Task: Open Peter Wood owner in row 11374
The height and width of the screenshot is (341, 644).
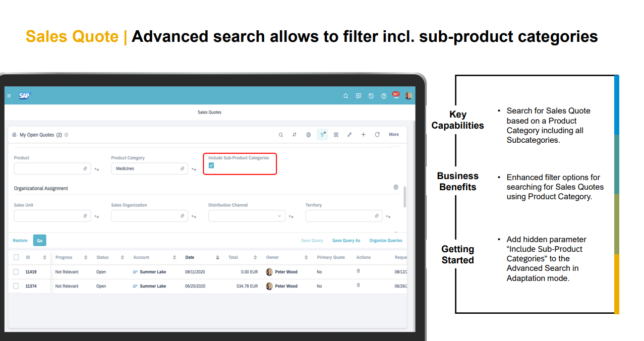Action: pyautogui.click(x=286, y=286)
